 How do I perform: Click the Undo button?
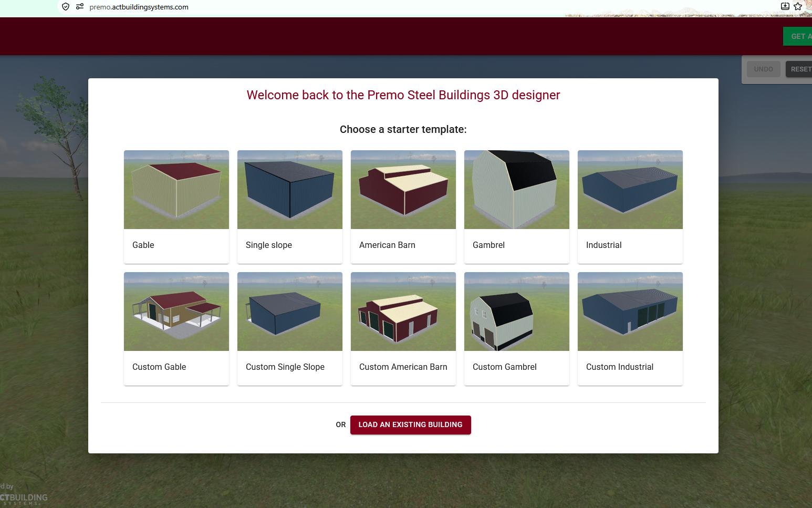tap(764, 69)
